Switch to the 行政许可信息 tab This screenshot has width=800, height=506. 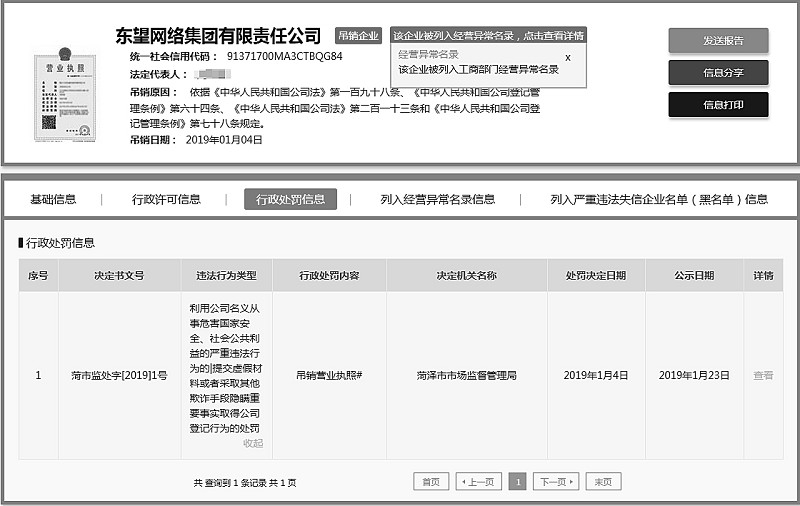[x=166, y=199]
